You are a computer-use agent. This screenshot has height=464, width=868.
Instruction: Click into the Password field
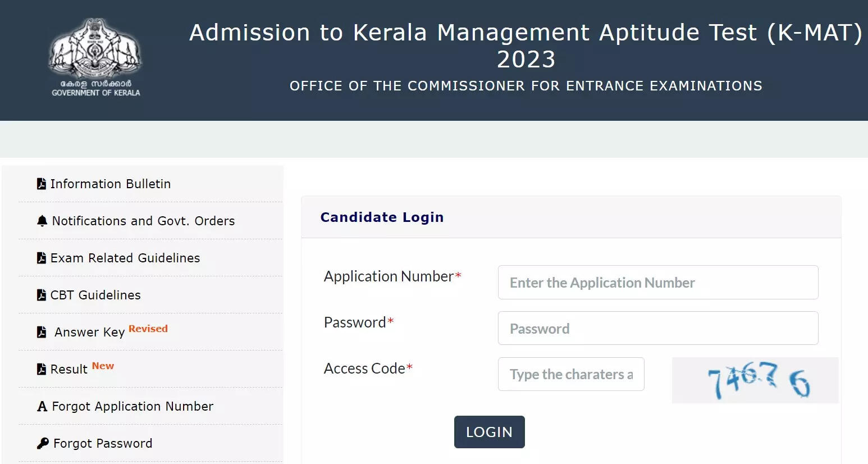[657, 328]
